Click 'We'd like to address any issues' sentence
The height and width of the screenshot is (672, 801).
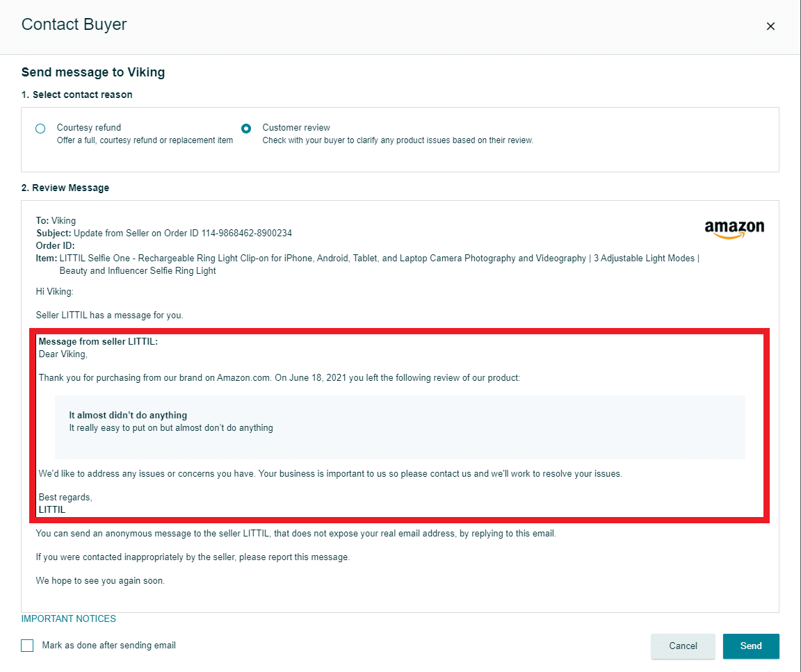pos(330,474)
